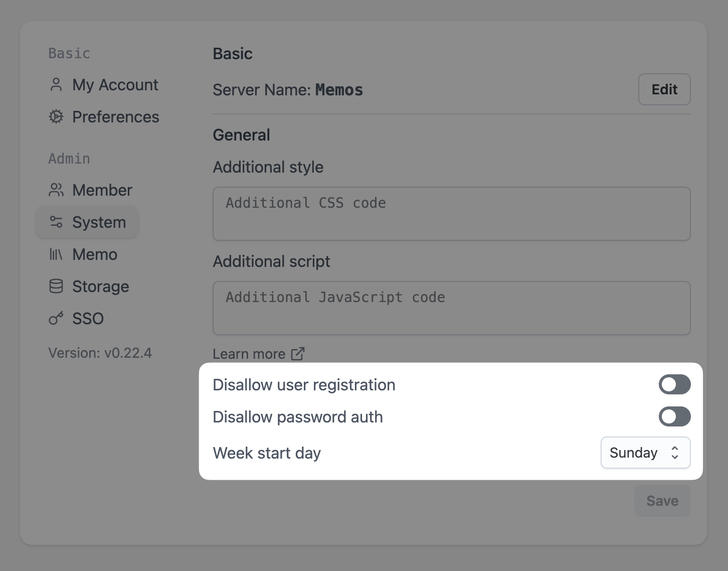728x571 pixels.
Task: Click the Memo library icon
Action: point(56,254)
